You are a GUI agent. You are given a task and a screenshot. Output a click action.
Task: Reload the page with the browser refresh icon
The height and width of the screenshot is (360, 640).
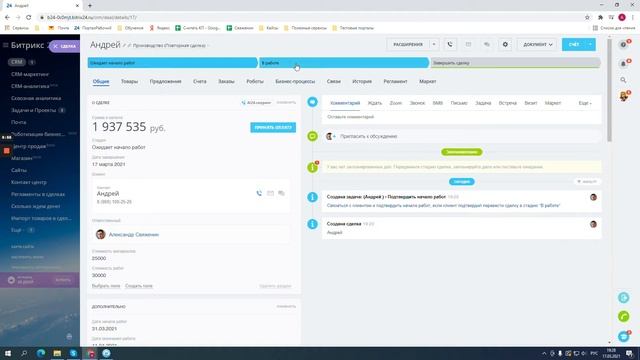(x=28, y=18)
